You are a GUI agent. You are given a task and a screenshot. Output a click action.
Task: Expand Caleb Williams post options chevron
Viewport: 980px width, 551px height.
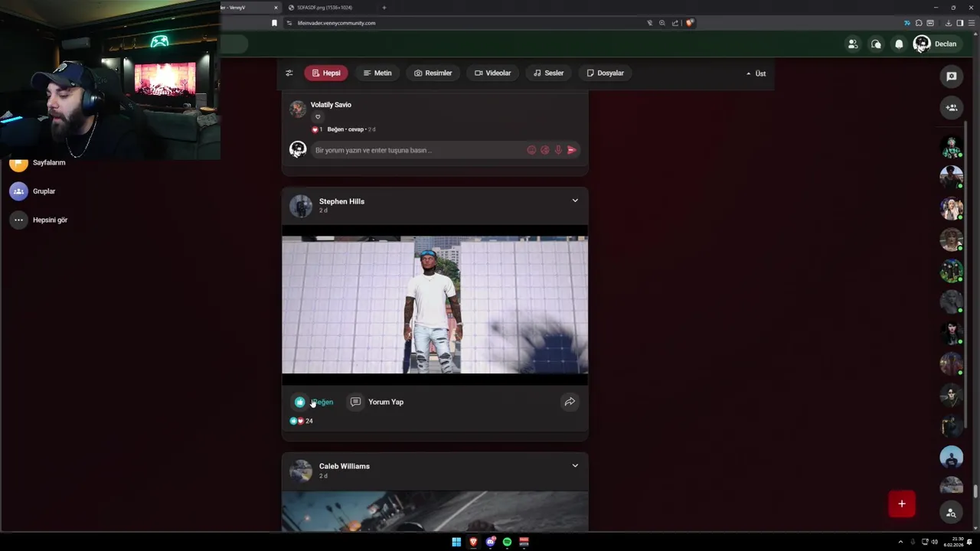point(575,465)
